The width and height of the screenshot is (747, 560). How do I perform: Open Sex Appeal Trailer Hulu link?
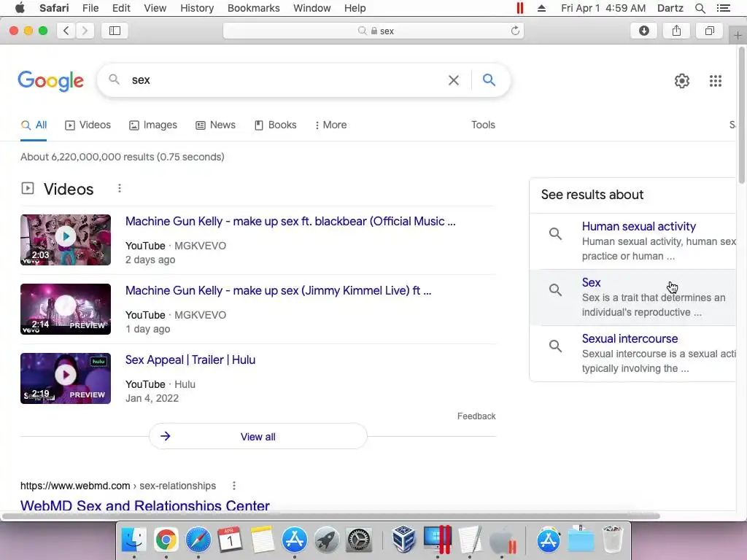190,359
